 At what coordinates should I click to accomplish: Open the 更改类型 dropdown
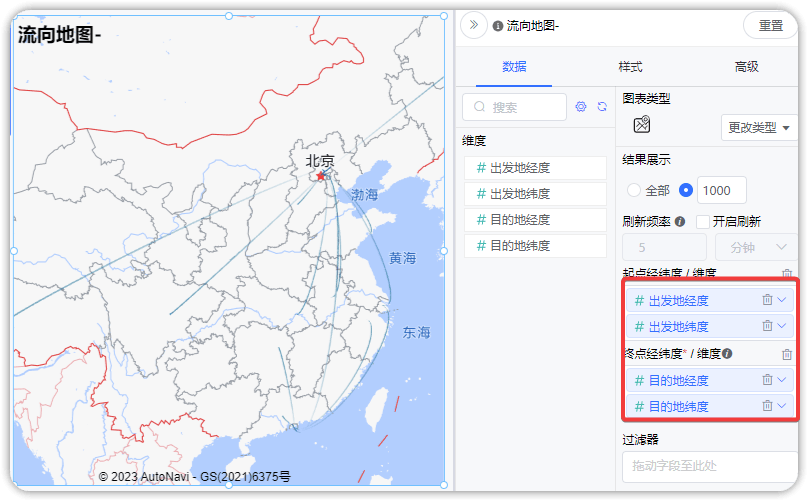[x=759, y=127]
